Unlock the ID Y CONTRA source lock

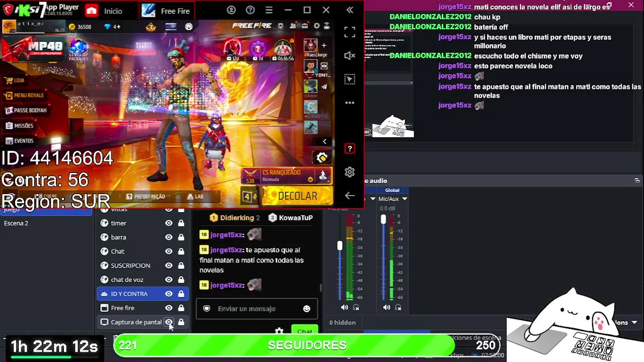181,294
